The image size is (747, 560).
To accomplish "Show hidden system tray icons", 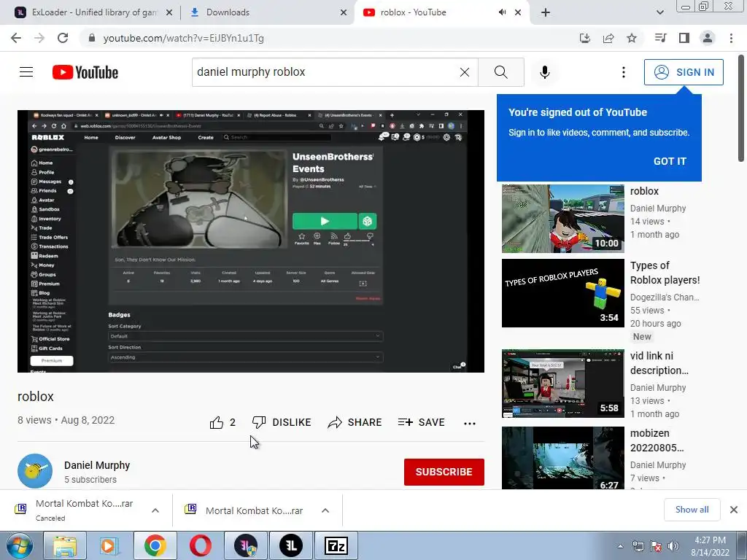I will (x=620, y=546).
